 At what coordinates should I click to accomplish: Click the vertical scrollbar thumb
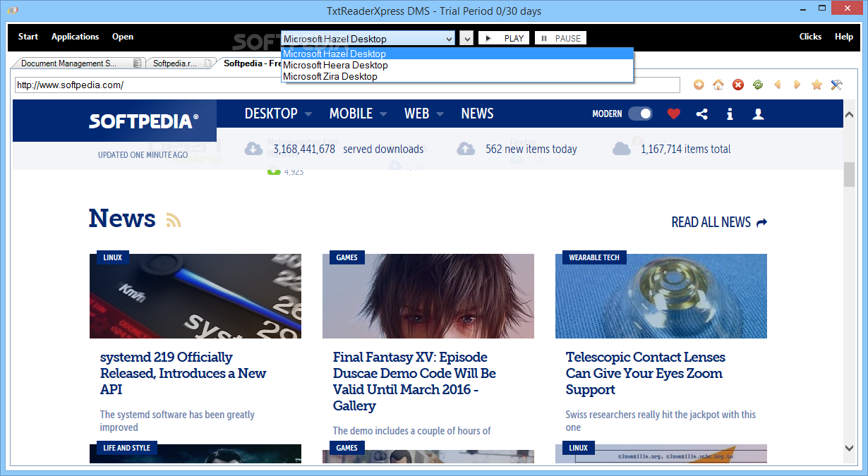tap(850, 175)
